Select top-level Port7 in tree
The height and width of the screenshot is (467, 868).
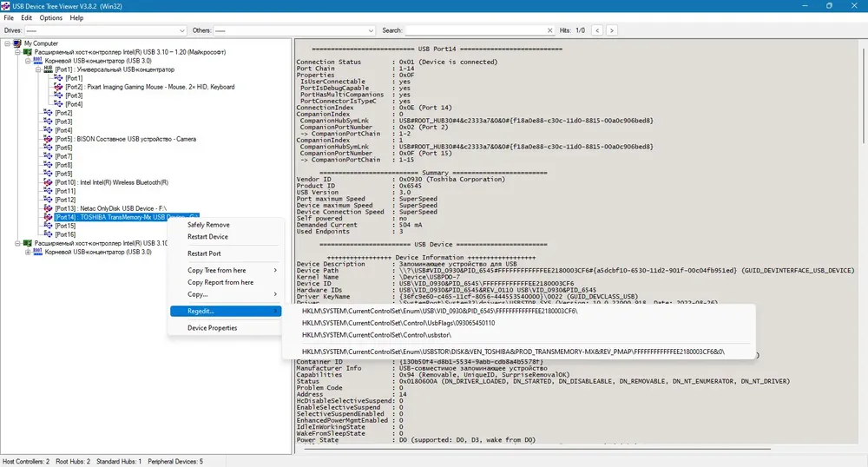tap(63, 156)
